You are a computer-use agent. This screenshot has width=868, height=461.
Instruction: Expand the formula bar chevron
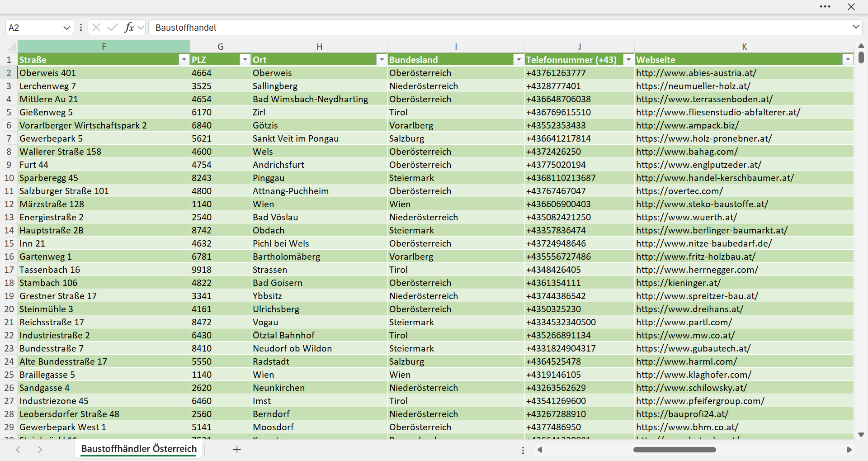pyautogui.click(x=856, y=27)
